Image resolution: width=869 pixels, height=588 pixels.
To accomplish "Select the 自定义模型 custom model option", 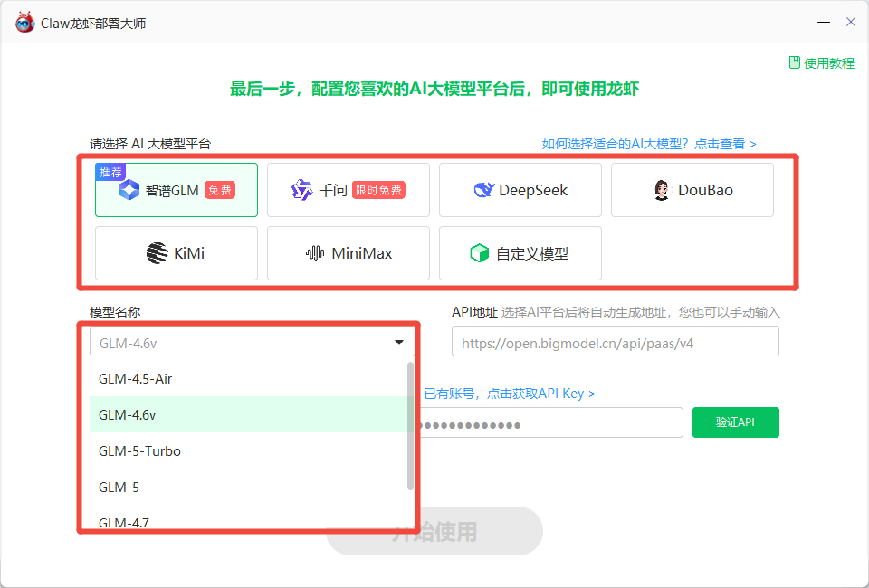I will point(520,253).
